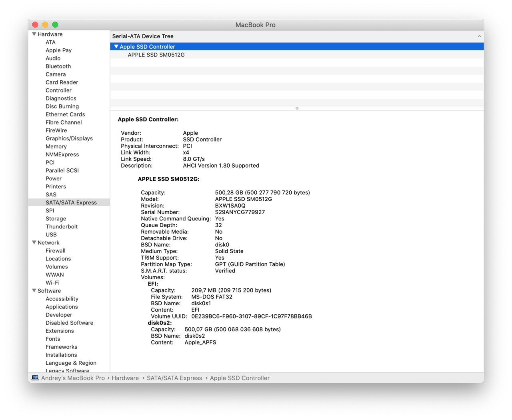
Task: Click Network section header label
Action: click(x=48, y=243)
